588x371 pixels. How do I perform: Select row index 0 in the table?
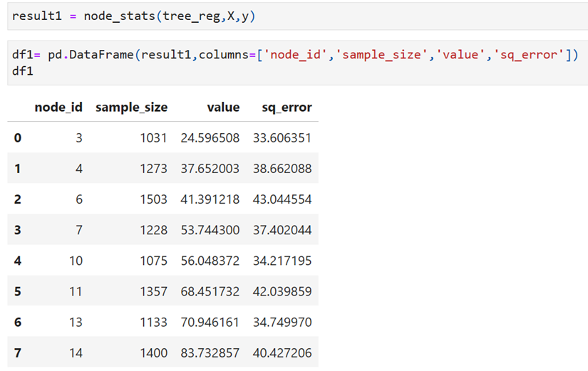(18, 138)
